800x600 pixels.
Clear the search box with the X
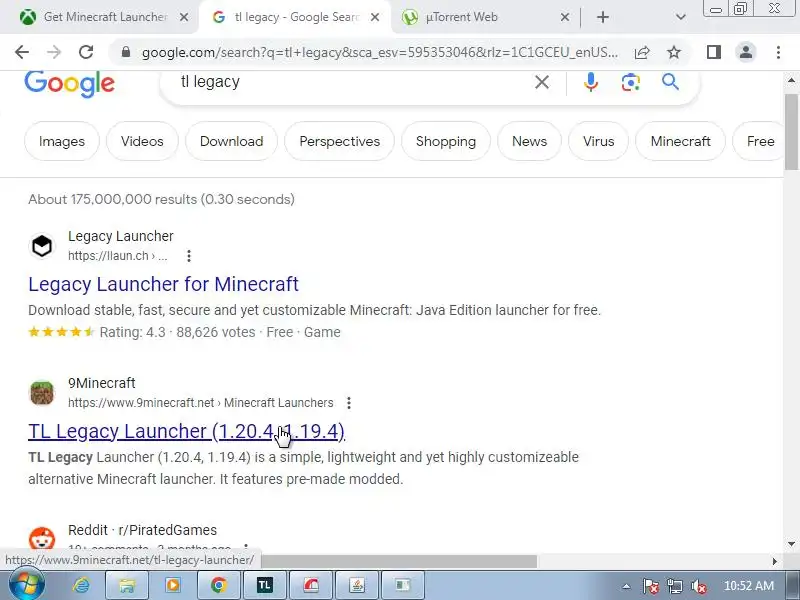pyautogui.click(x=542, y=82)
